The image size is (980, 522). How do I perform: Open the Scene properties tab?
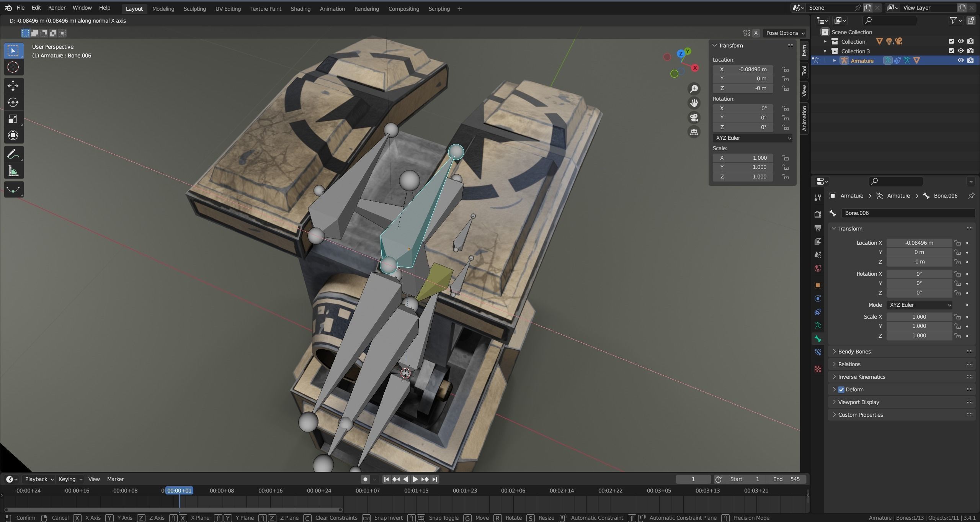pos(818,255)
